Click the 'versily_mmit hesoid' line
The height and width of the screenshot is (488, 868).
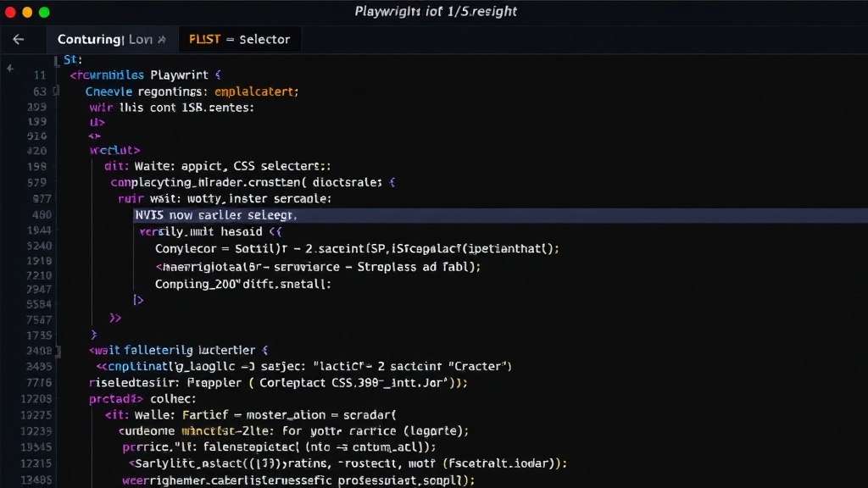210,231
